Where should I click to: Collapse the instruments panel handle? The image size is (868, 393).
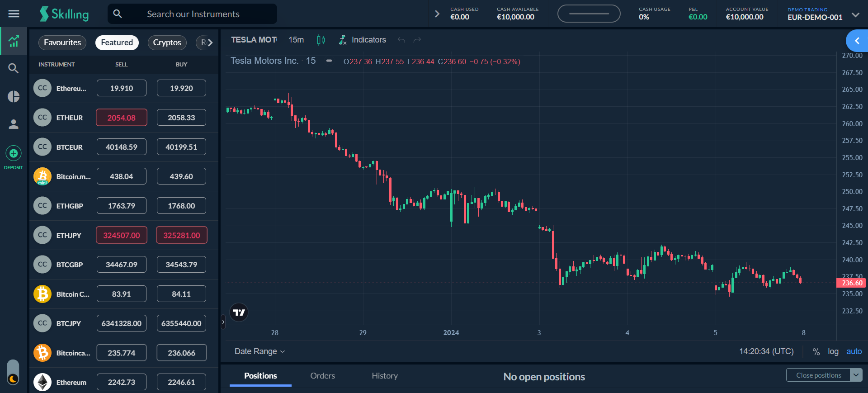click(223, 322)
